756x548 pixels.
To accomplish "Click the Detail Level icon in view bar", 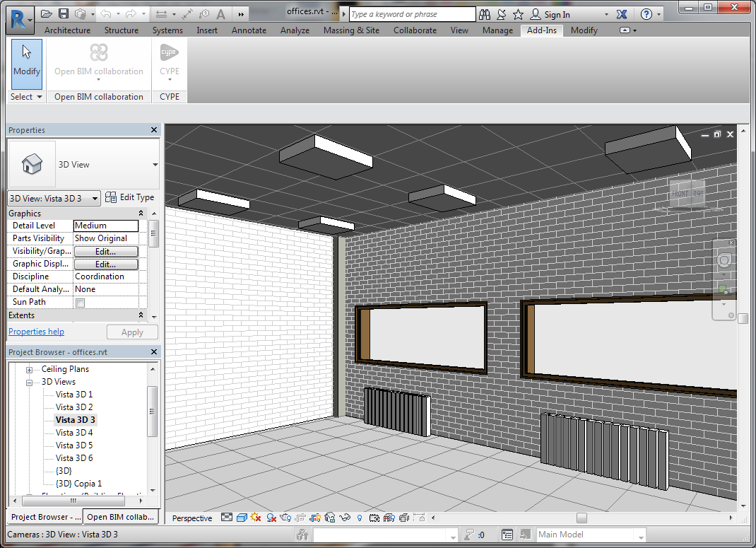I will (x=226, y=518).
